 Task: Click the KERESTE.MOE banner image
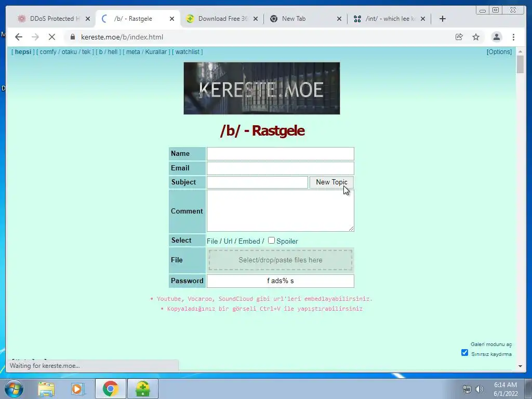262,88
